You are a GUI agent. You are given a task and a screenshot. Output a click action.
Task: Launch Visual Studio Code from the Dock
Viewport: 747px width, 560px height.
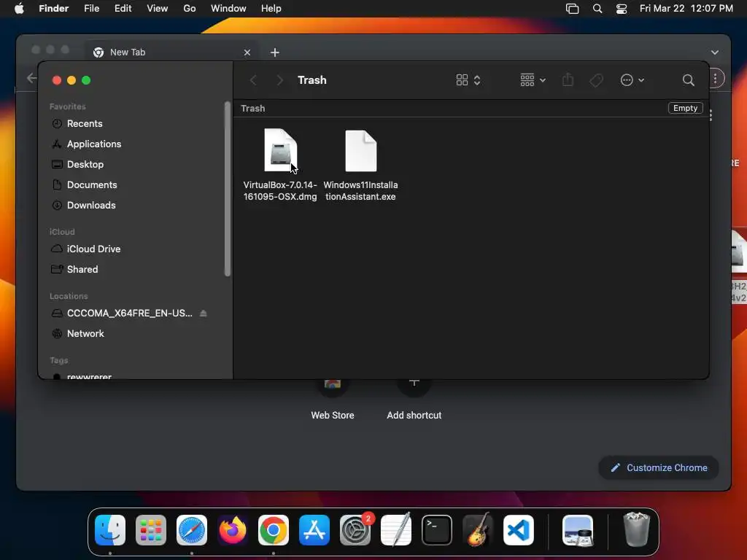pyautogui.click(x=519, y=530)
